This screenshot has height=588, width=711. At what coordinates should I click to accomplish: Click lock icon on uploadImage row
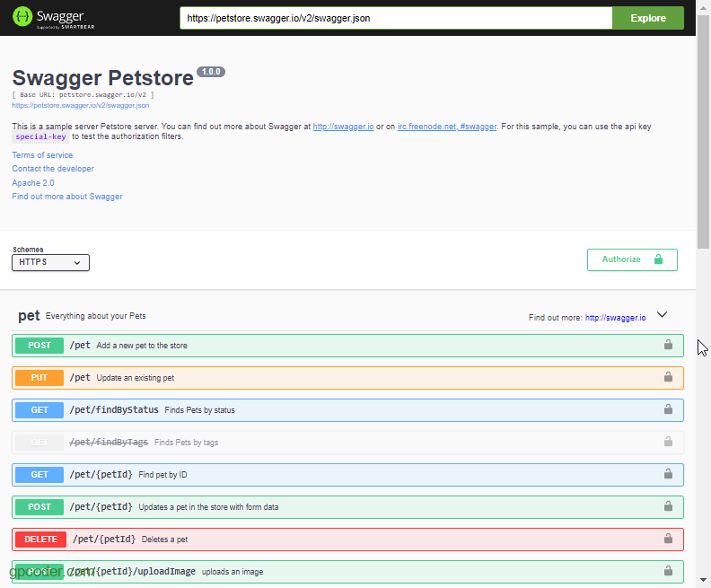[x=668, y=571]
